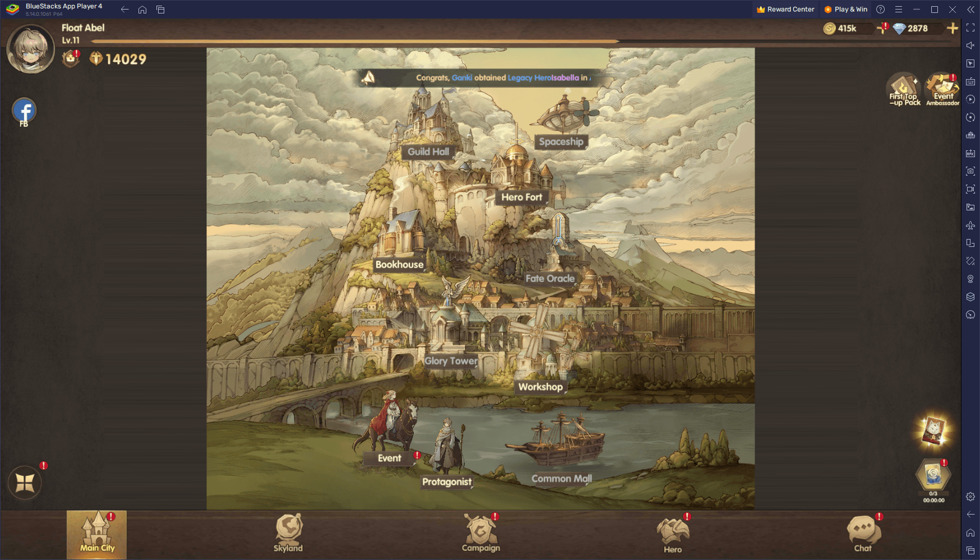Open the Spaceship airship
This screenshot has height=560, width=980.
click(561, 141)
